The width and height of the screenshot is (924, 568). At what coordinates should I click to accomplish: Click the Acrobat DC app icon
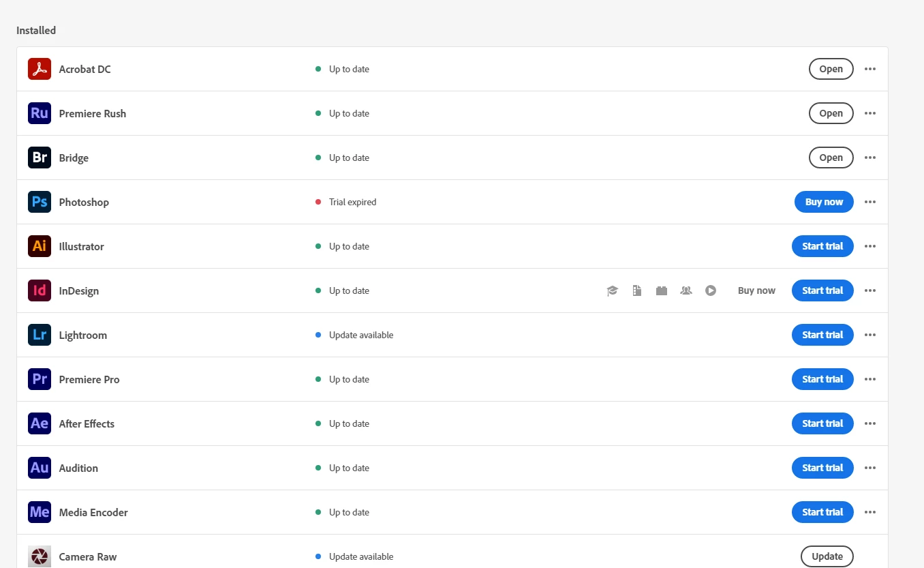tap(40, 69)
